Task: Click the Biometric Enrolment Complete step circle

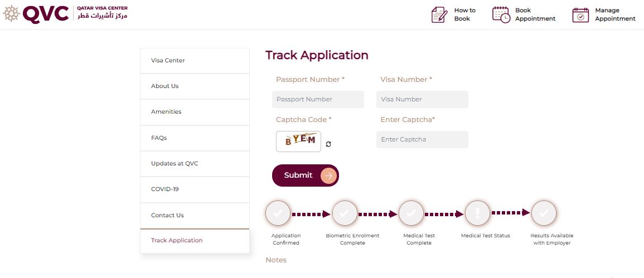Action: [345, 213]
